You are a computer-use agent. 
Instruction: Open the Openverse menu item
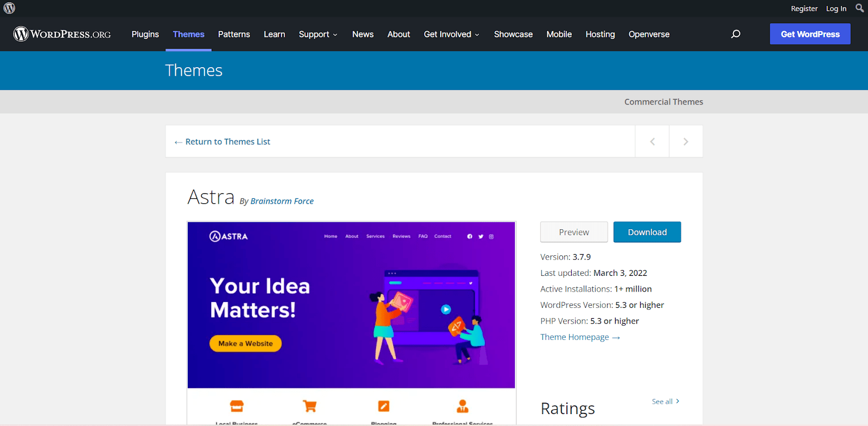click(x=649, y=34)
